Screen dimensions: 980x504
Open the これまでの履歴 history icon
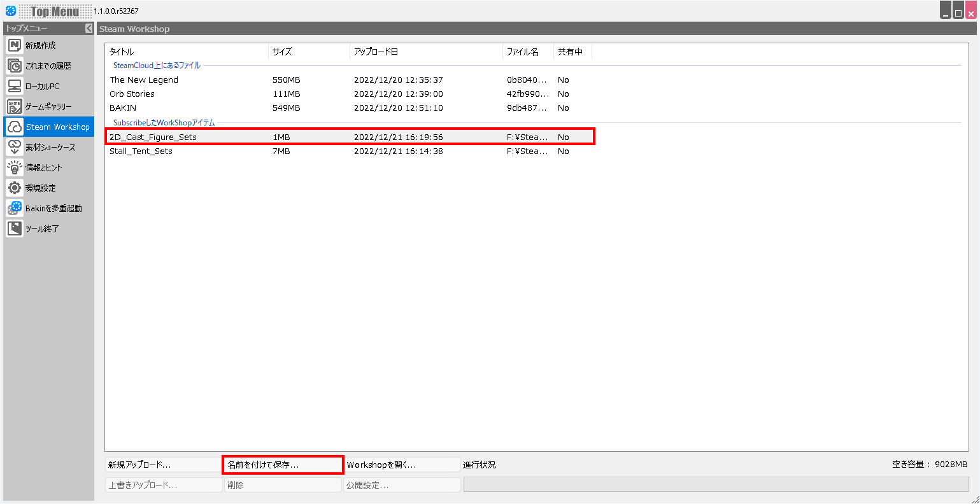point(15,66)
